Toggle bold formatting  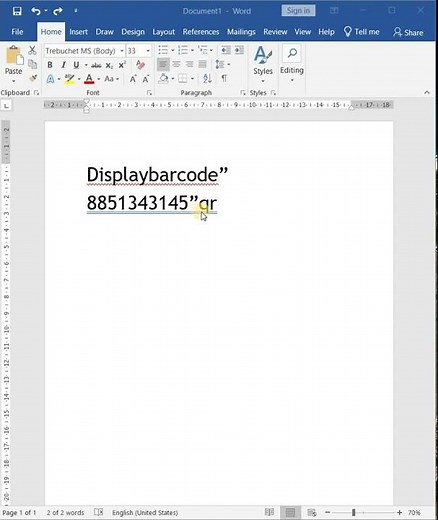coord(50,65)
